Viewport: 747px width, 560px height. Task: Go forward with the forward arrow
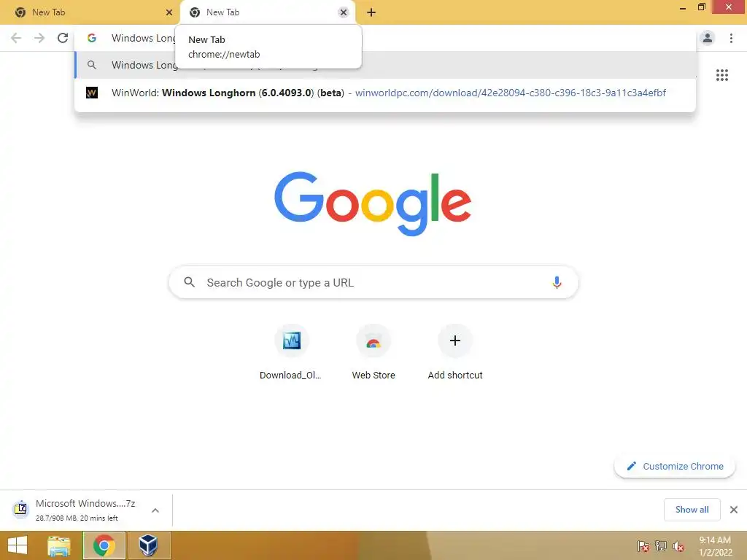tap(39, 38)
